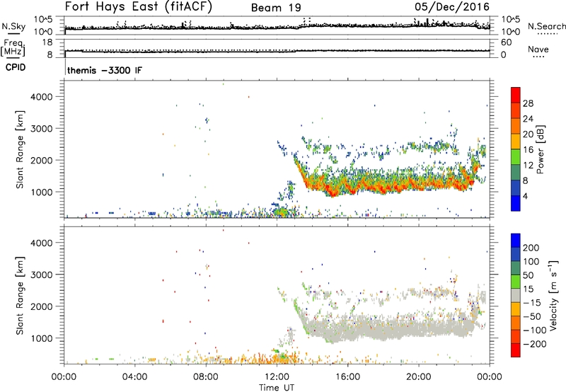Click the 'N.Search' legend label

tap(546, 26)
